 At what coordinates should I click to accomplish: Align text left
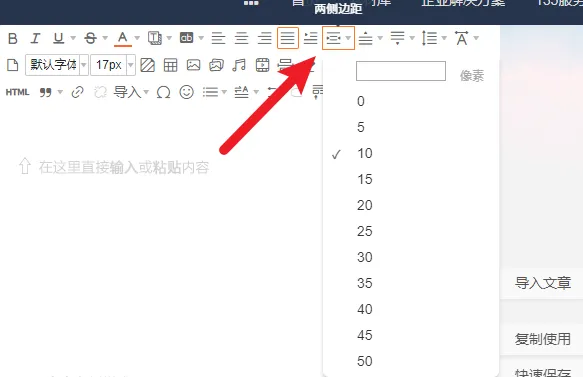click(x=218, y=38)
